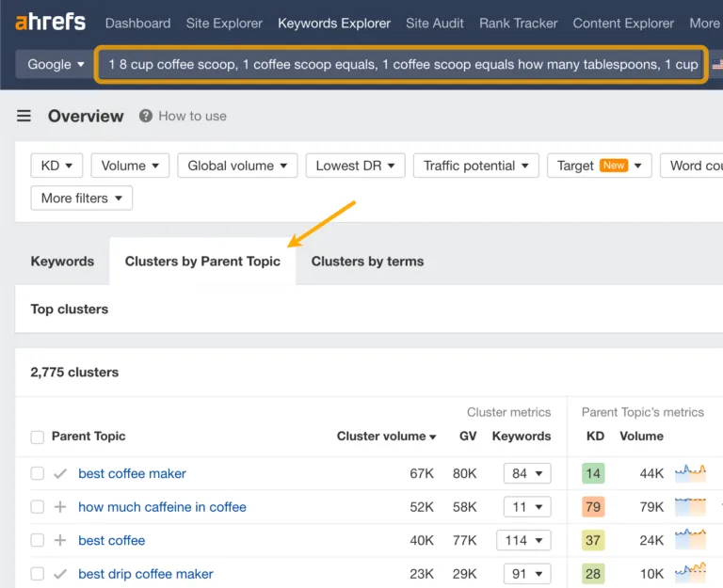Open the Volume filter dropdown

click(130, 166)
